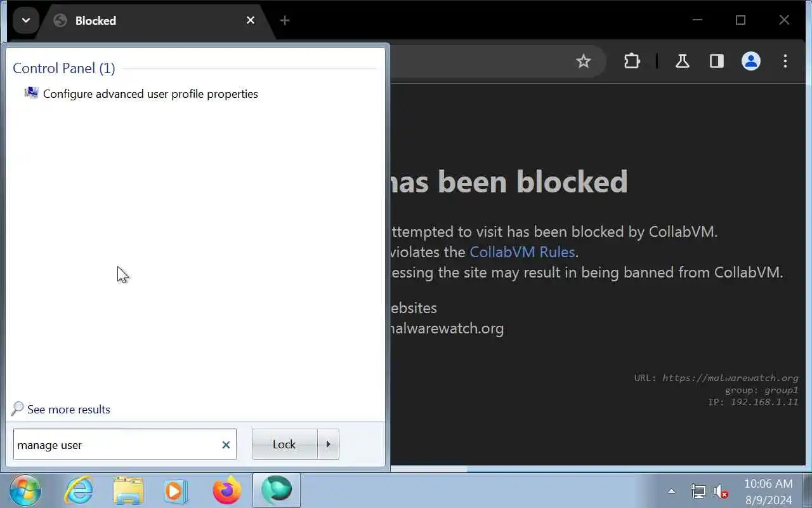This screenshot has height=508, width=812.
Task: Show hidden tray icons arrow
Action: pos(671,491)
